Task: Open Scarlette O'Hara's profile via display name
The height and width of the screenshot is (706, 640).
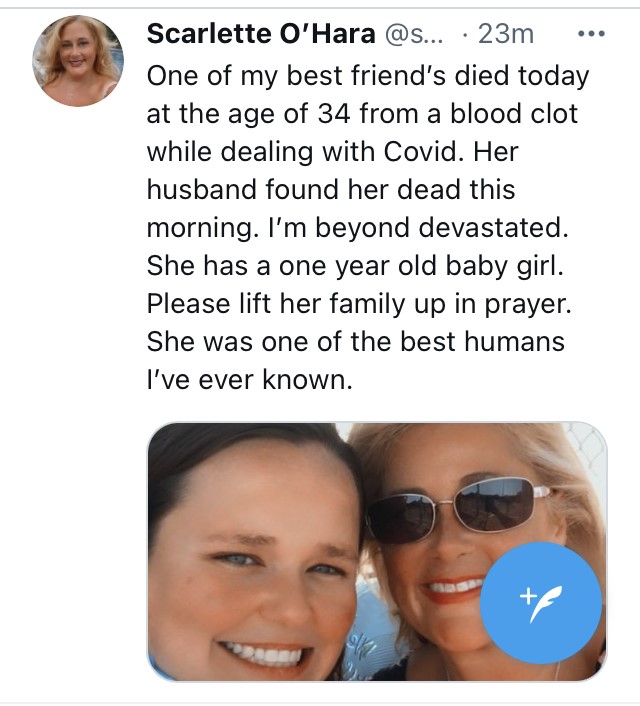Action: click(x=260, y=34)
